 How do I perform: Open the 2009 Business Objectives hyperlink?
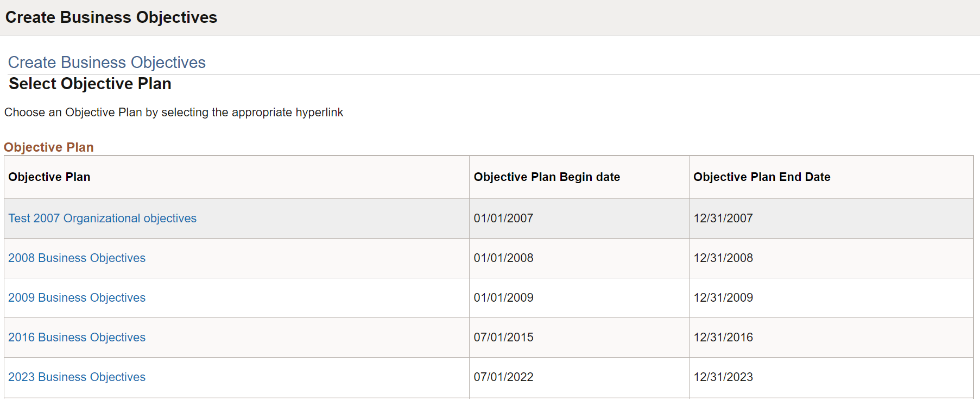[x=77, y=298]
